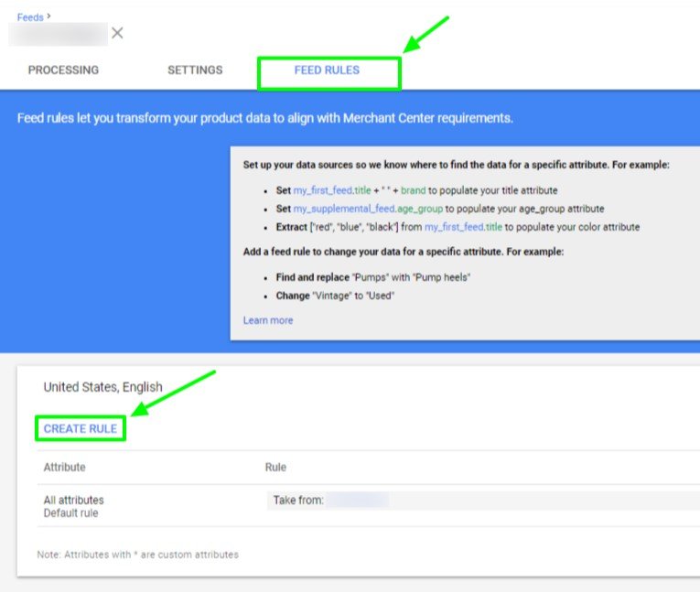Click the blurred feed name after Take from
Viewport: 700px width, 592px height.
(358, 501)
